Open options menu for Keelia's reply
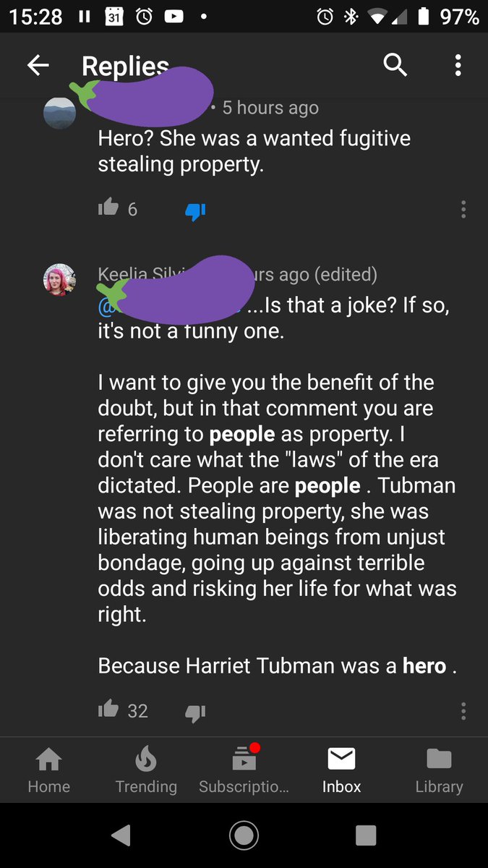The image size is (488, 868). pyautogui.click(x=463, y=710)
